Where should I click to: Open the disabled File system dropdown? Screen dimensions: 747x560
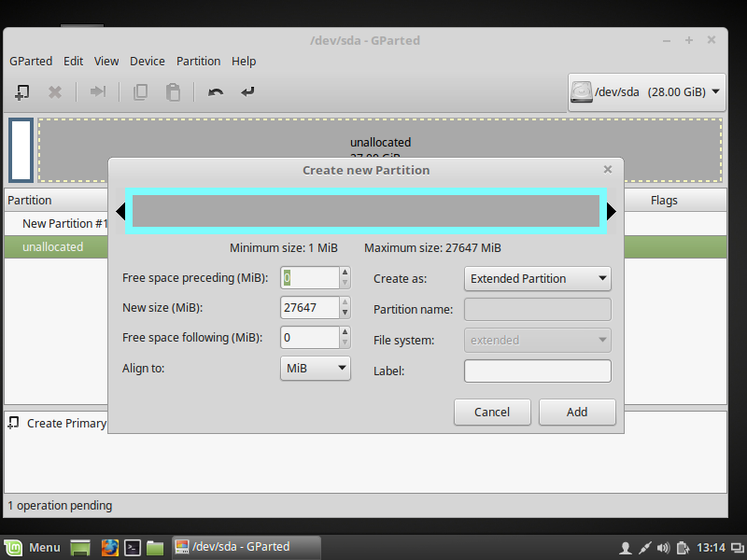click(x=538, y=340)
